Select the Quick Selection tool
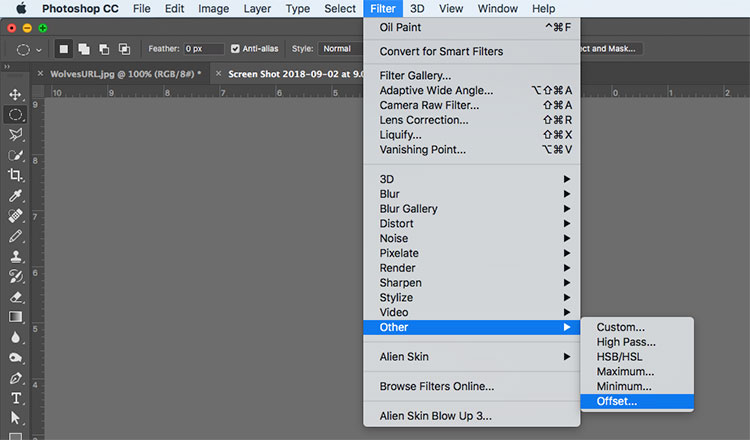The width and height of the screenshot is (750, 440). 15,155
